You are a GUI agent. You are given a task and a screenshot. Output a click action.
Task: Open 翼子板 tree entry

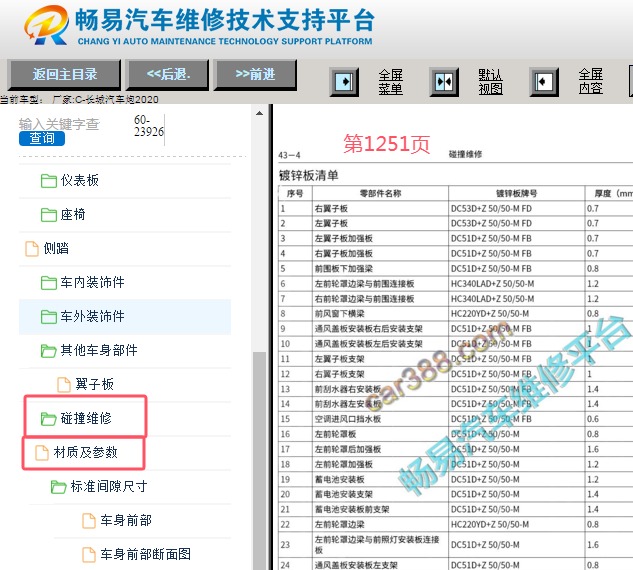point(94,384)
